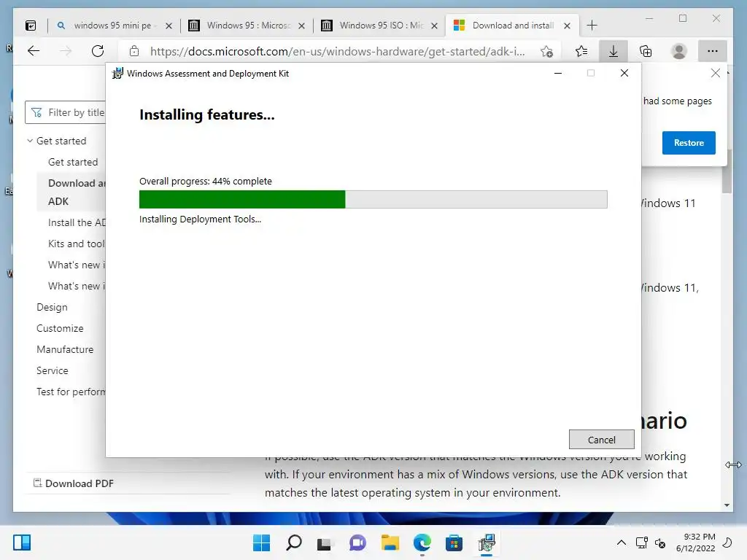
Task: Open the Service section
Action: pyautogui.click(x=53, y=370)
